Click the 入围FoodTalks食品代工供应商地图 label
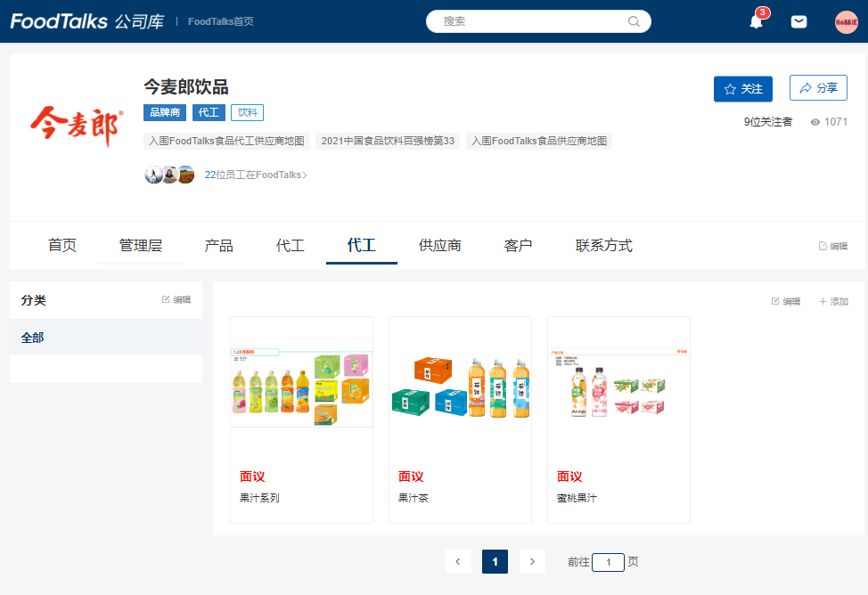Screen dimensions: 868x595 click(x=226, y=141)
